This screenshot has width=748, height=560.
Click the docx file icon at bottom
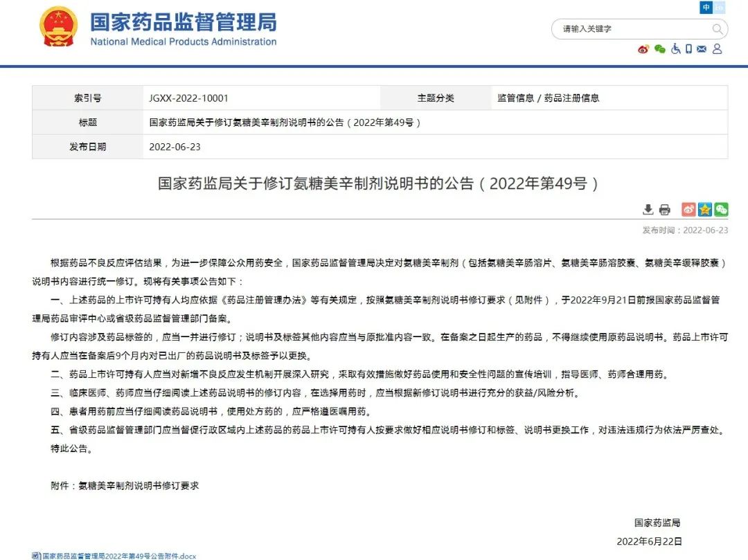click(36, 555)
